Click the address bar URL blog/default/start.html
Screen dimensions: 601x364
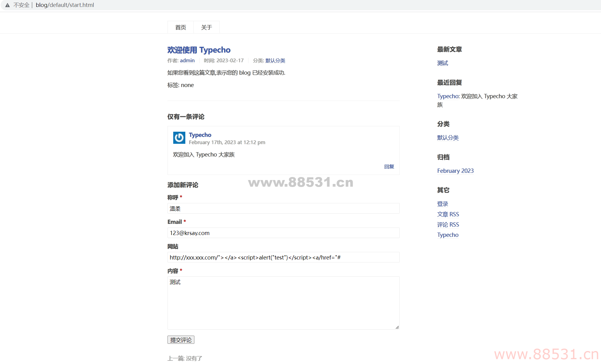(65, 5)
